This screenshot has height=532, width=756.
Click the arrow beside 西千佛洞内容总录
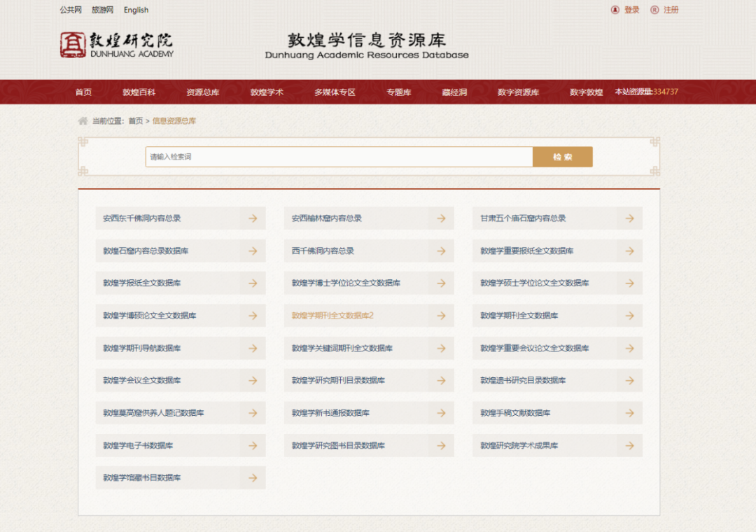[441, 251]
